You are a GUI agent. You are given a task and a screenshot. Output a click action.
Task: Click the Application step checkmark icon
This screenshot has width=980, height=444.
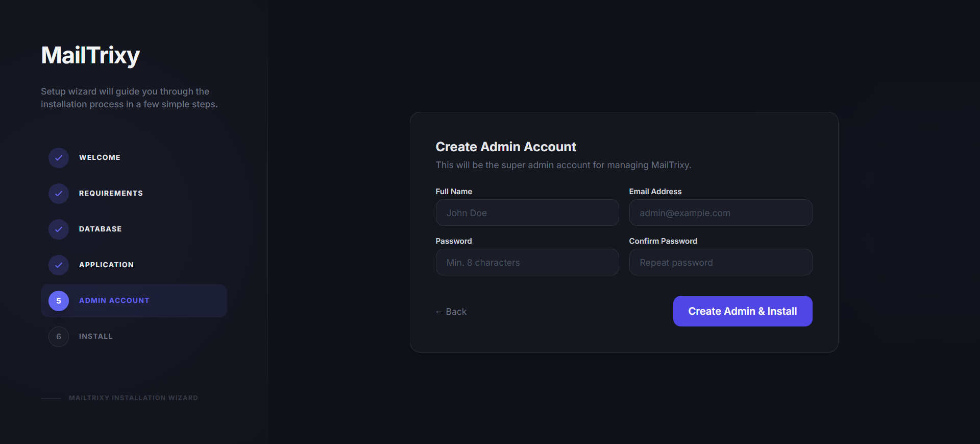59,265
